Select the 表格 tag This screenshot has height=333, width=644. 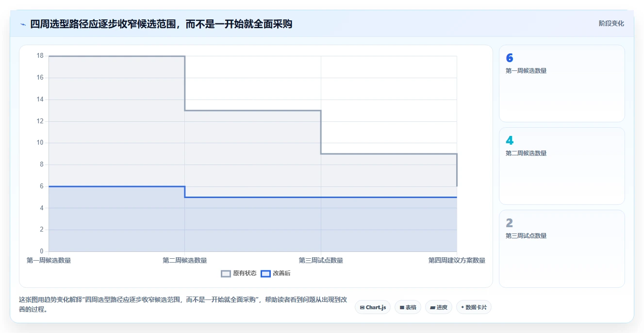pos(408,307)
